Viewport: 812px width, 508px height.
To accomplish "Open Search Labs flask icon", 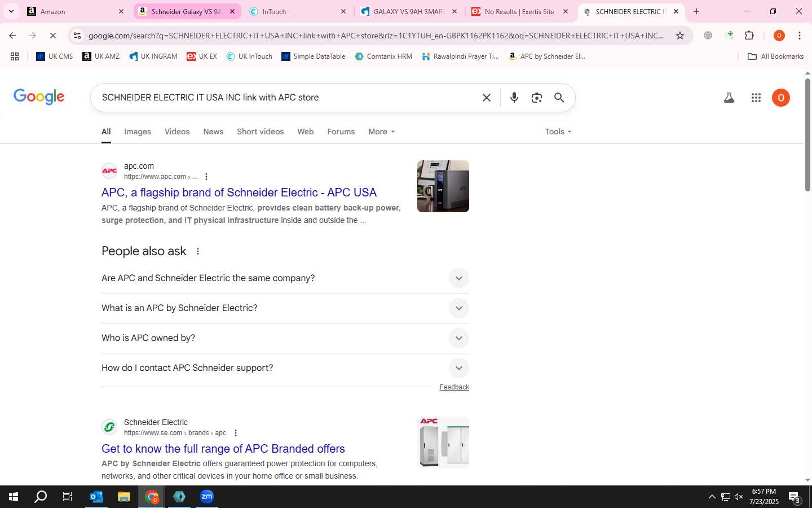I will [x=729, y=98].
